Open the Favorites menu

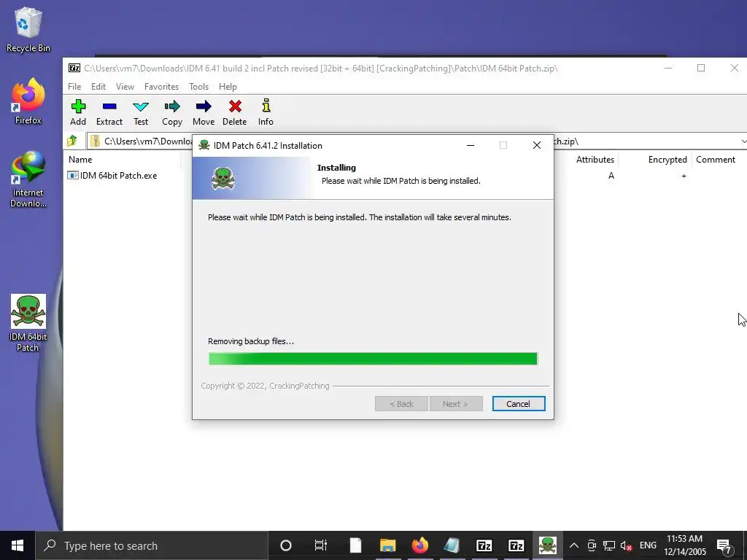pyautogui.click(x=161, y=87)
